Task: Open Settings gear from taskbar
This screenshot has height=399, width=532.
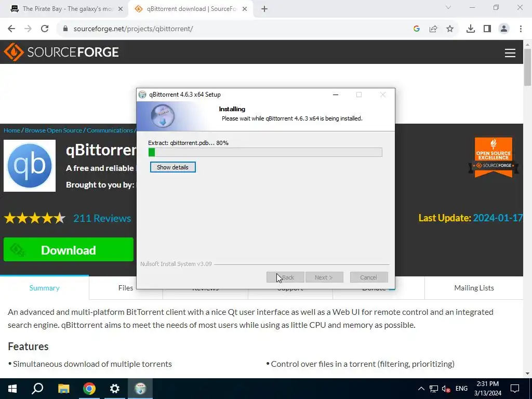Action: coord(115,389)
